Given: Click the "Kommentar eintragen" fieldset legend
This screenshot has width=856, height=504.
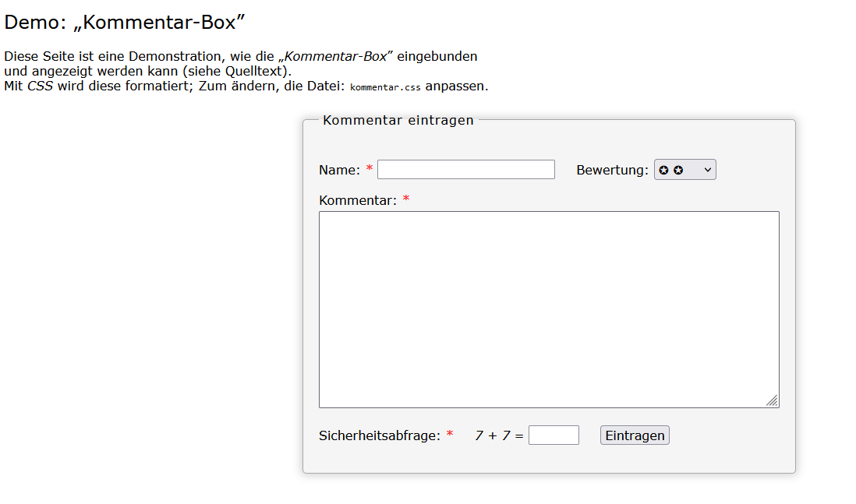Looking at the screenshot, I should coord(398,120).
